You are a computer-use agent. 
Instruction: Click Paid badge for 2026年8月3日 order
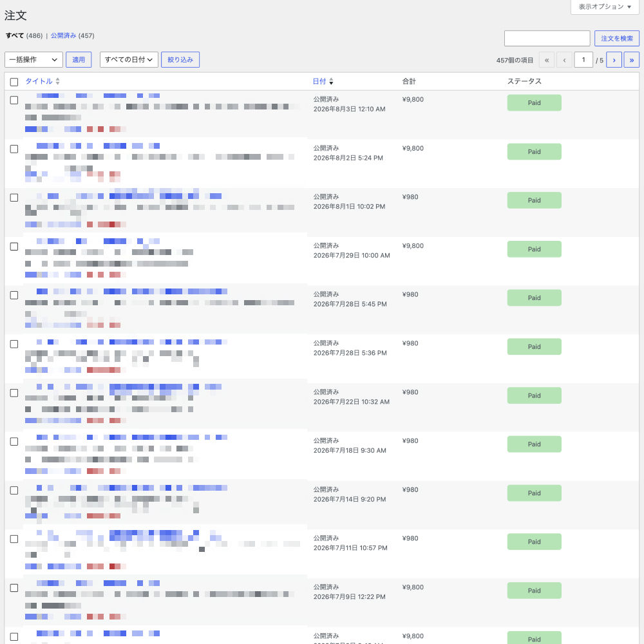tap(534, 102)
